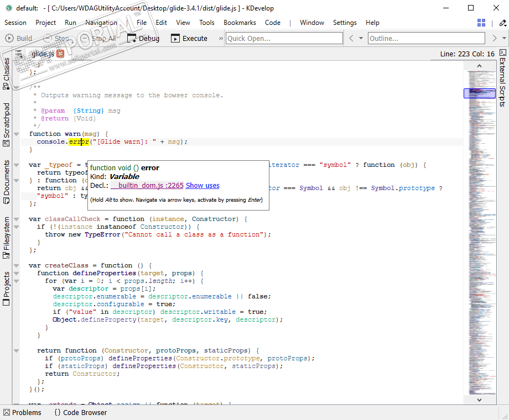The height and width of the screenshot is (420, 509).
Task: Click the modified-file icon on glide.js tab
Action: (60, 54)
